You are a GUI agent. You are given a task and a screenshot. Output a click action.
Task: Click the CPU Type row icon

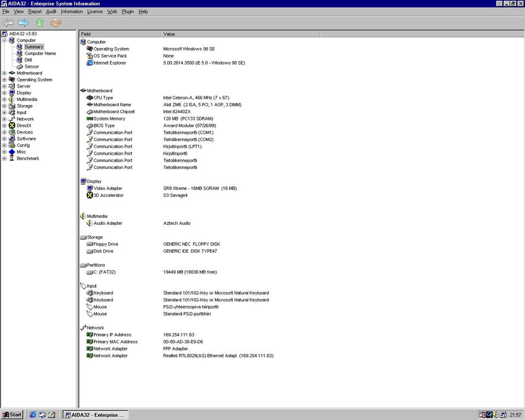(x=90, y=97)
